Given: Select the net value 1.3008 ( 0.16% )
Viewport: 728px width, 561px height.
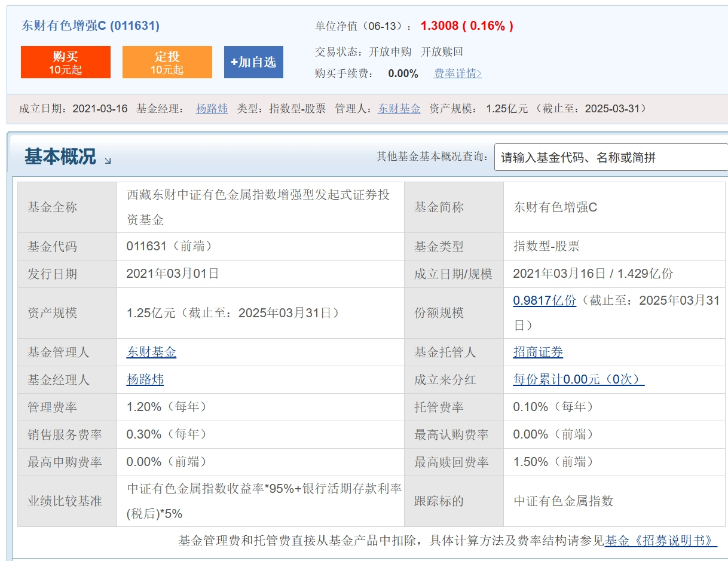Looking at the screenshot, I should tap(467, 26).
